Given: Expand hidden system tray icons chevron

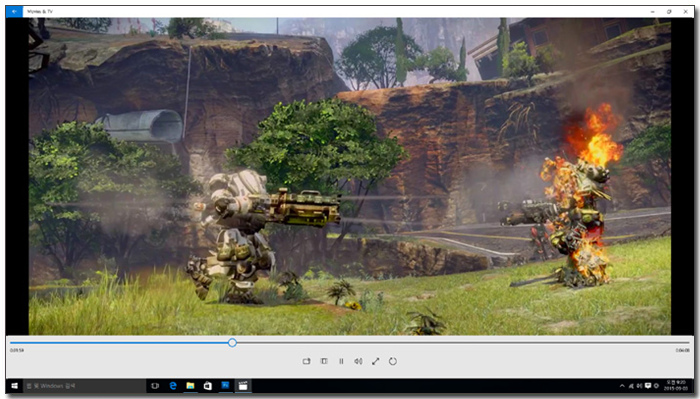Looking at the screenshot, I should point(622,386).
